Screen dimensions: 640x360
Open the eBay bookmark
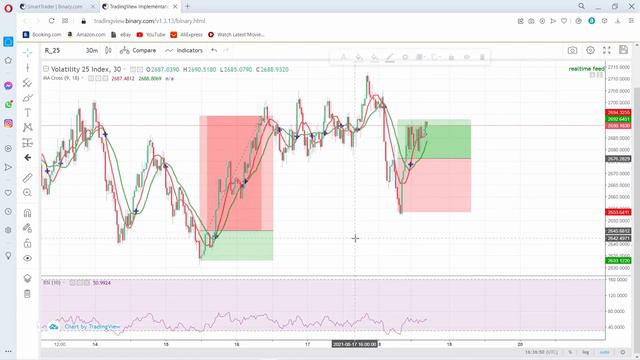click(121, 35)
